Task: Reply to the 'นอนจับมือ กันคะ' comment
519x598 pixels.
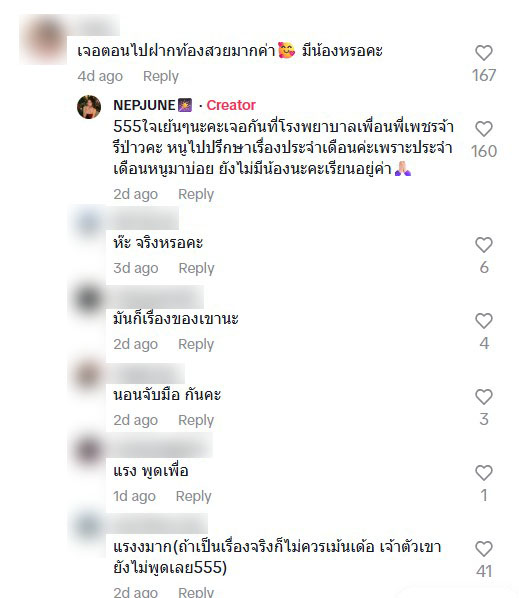Action: click(x=196, y=420)
